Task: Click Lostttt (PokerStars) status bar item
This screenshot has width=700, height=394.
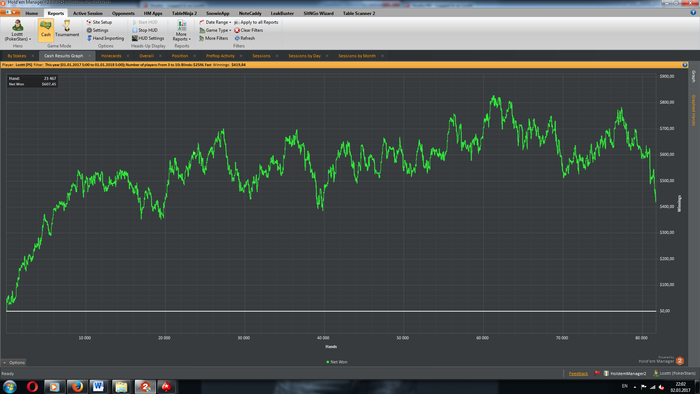Action: pos(675,373)
